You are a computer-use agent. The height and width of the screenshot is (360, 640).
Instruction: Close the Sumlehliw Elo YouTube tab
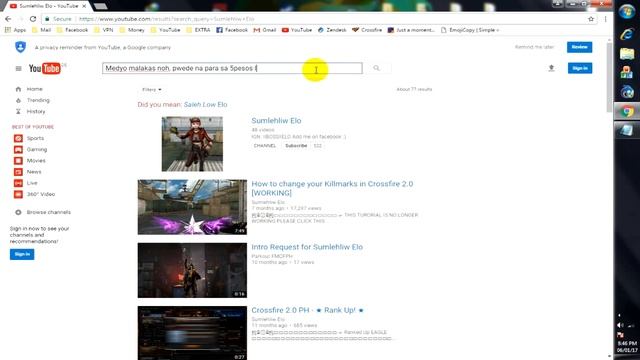pyautogui.click(x=84, y=6)
